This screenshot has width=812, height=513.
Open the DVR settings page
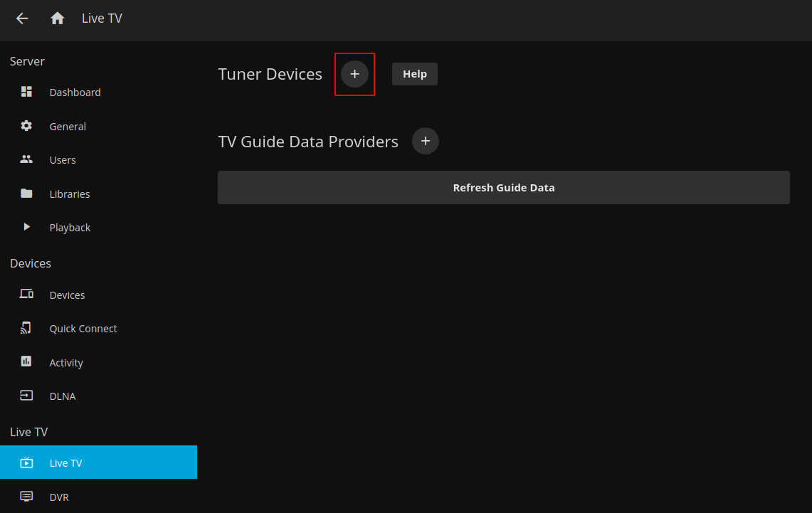[x=59, y=497]
